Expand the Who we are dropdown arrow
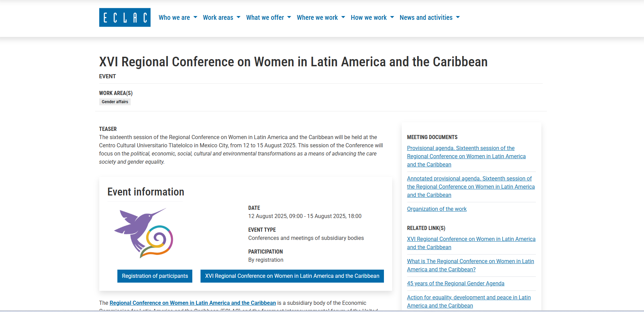The width and height of the screenshot is (644, 312). 195,17
